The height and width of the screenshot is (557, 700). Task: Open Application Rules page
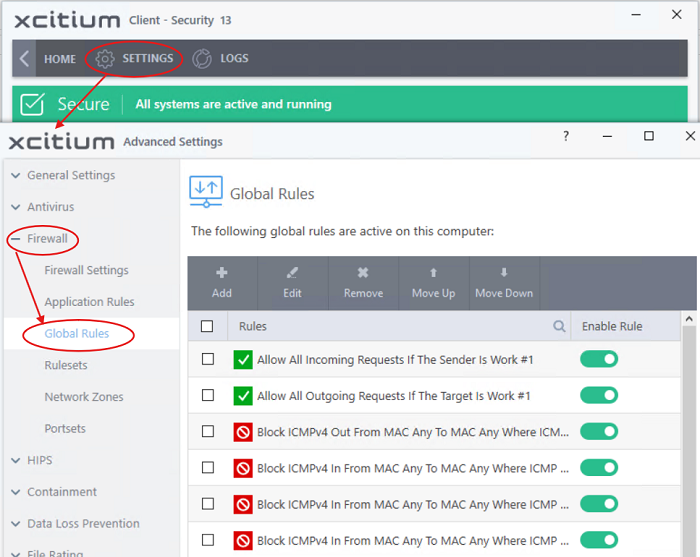point(89,302)
